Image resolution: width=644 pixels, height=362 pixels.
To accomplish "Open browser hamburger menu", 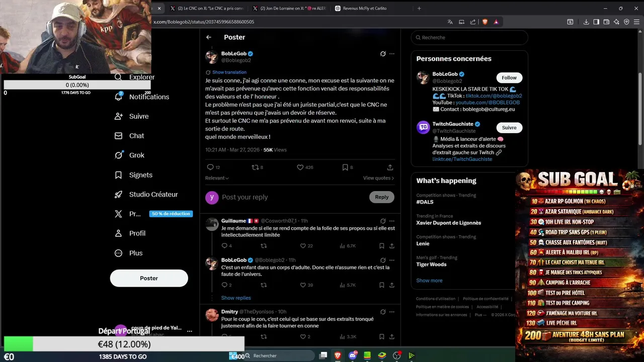I will tap(637, 22).
